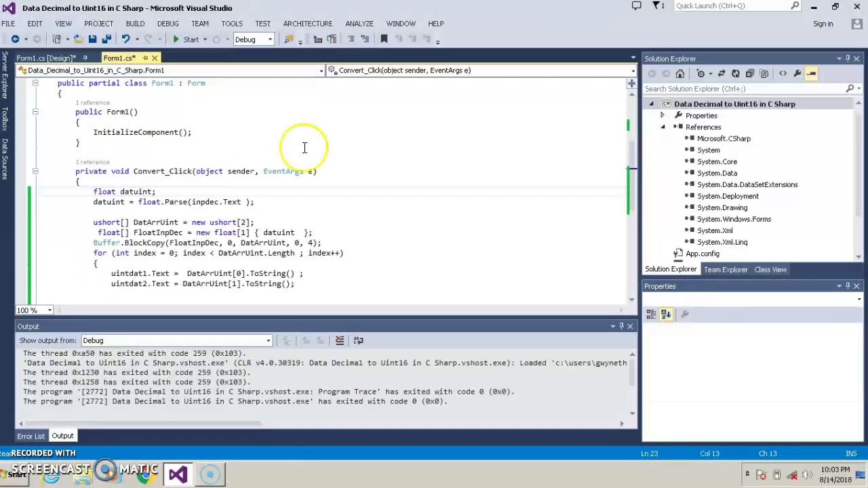Toggle Word Wrap in Output panel

[x=358, y=340]
